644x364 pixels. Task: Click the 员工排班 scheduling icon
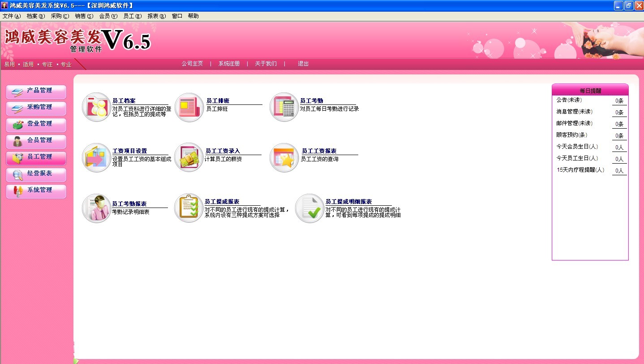coord(189,107)
